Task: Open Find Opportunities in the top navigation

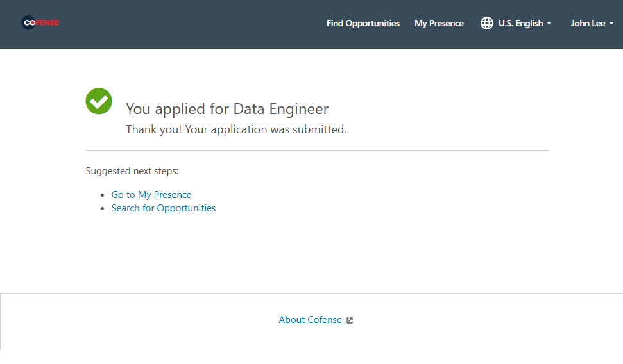Action: 363,23
